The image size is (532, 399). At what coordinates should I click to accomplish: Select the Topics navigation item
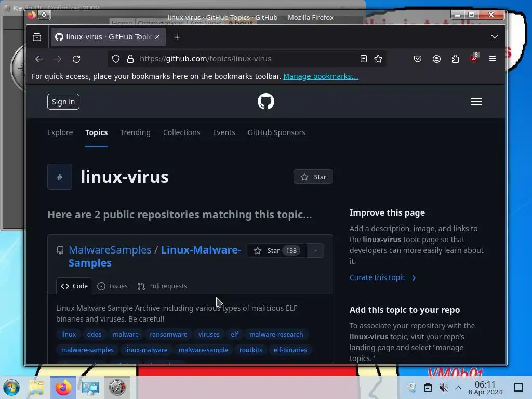pyautogui.click(x=96, y=132)
